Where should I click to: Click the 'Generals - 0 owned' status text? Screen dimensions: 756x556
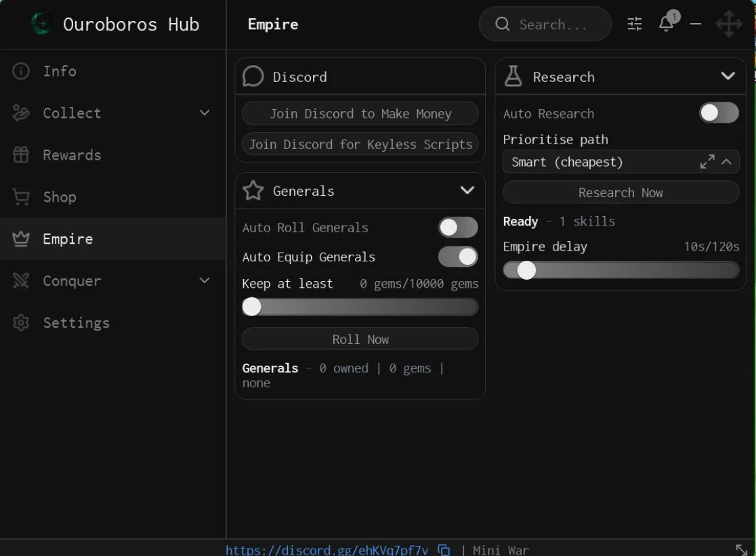point(342,375)
